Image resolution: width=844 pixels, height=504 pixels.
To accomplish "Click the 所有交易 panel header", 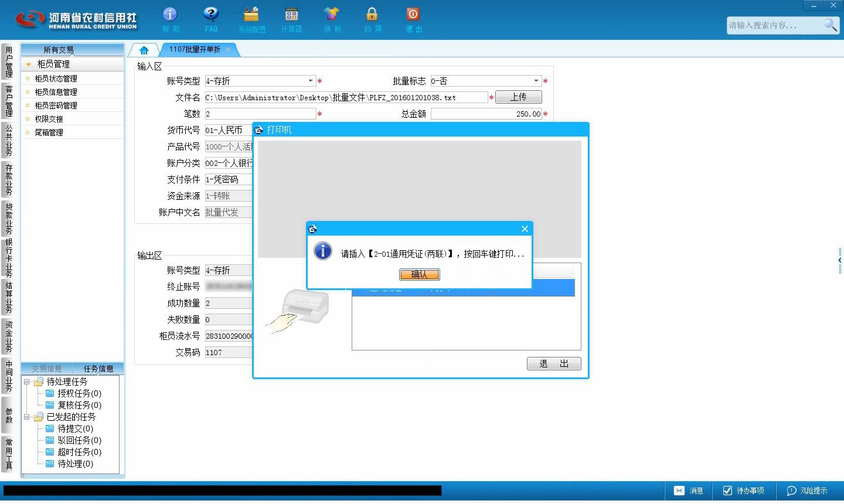I will pos(73,50).
